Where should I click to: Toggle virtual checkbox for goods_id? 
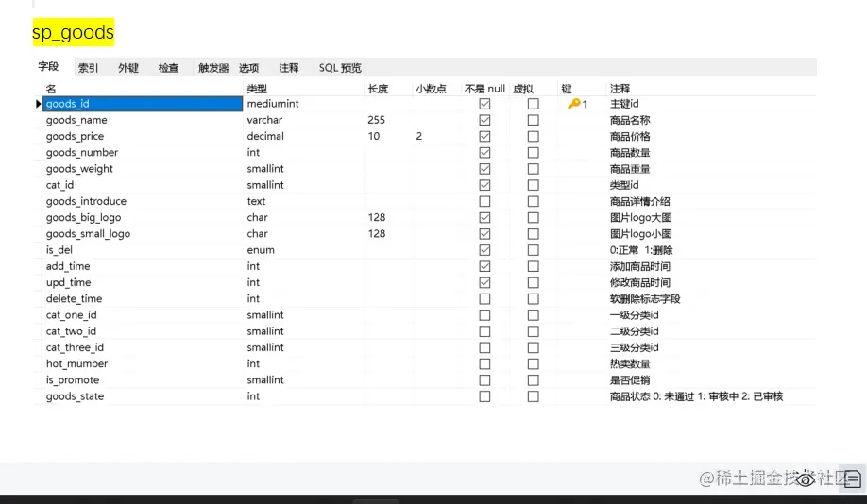(533, 103)
